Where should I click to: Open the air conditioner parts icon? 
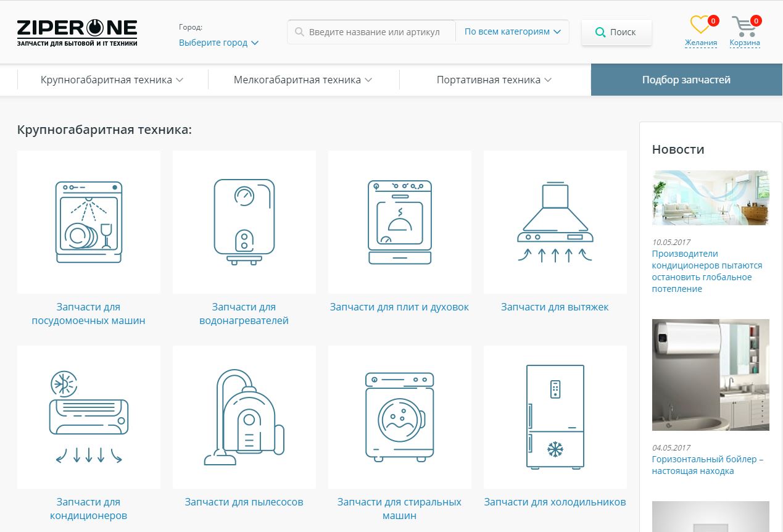88,417
